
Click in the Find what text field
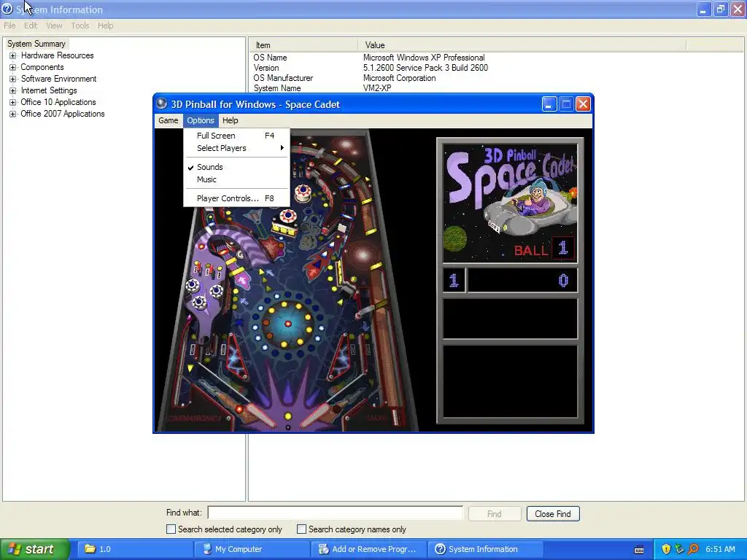click(x=335, y=513)
